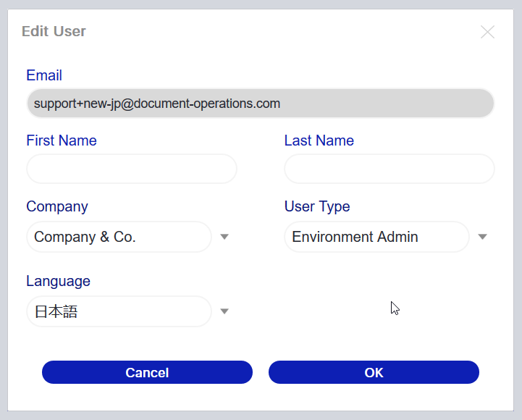Select the Company & Co. combo box
522x420 pixels.
coord(119,237)
